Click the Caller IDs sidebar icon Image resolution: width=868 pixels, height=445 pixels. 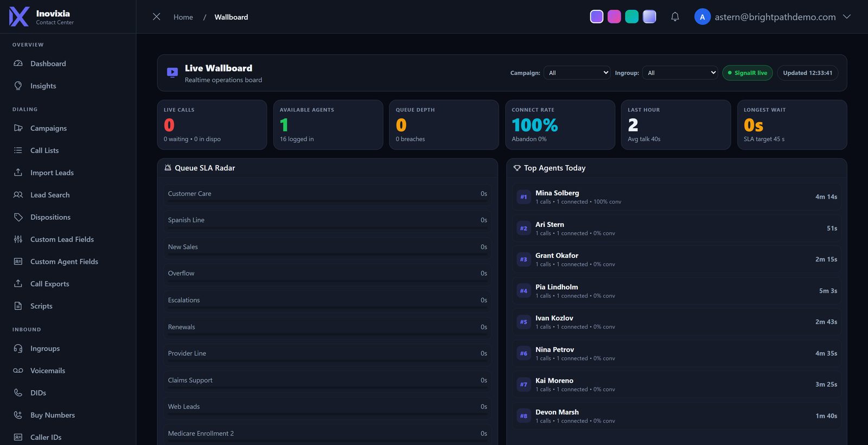click(x=18, y=437)
